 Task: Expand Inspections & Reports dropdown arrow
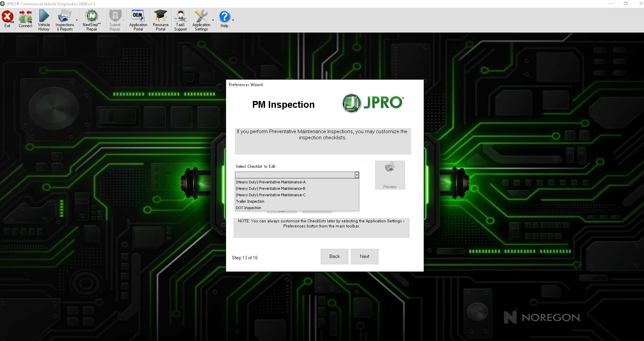(x=77, y=20)
